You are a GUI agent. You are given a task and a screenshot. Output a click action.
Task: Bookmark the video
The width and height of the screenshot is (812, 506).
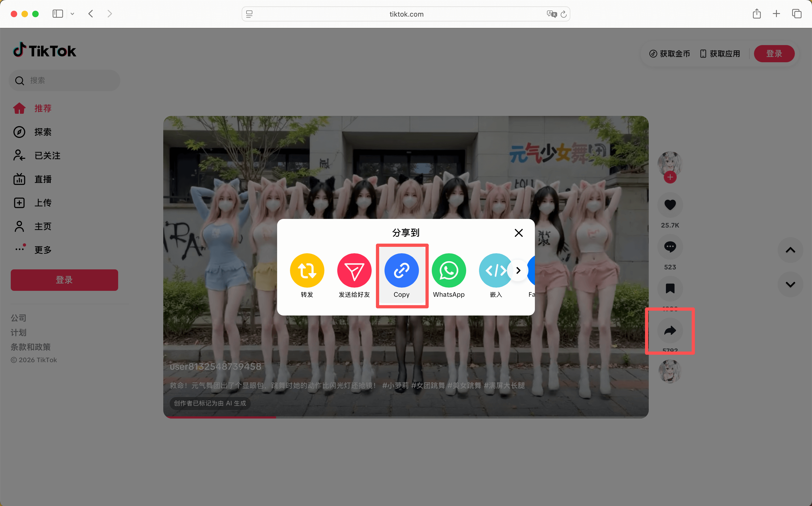click(670, 288)
